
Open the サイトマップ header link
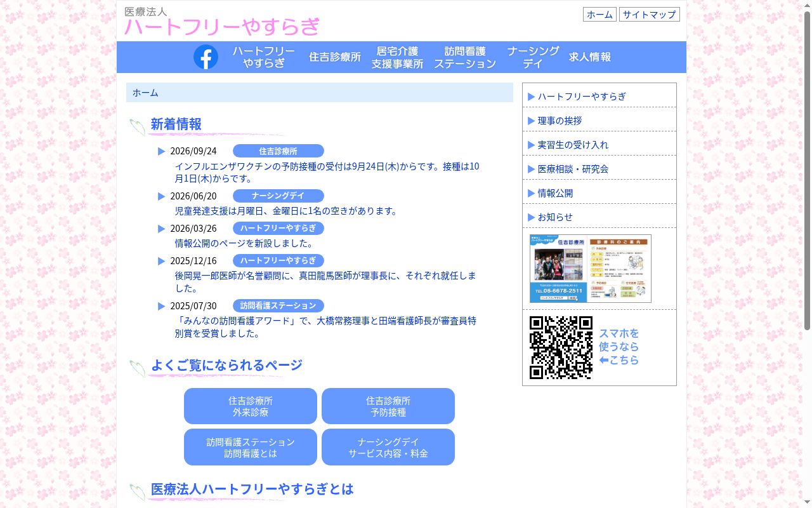click(x=649, y=15)
